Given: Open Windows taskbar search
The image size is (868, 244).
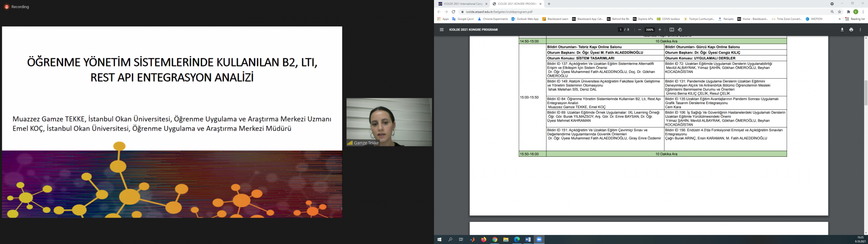Looking at the screenshot, I should pyautogui.click(x=450, y=239).
